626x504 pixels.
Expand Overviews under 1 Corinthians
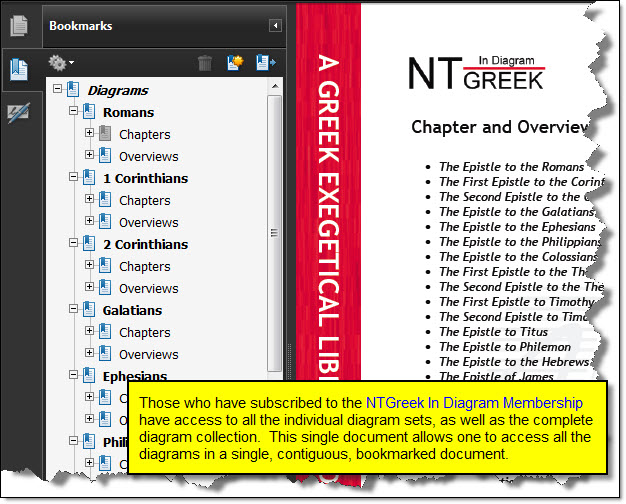(89, 222)
